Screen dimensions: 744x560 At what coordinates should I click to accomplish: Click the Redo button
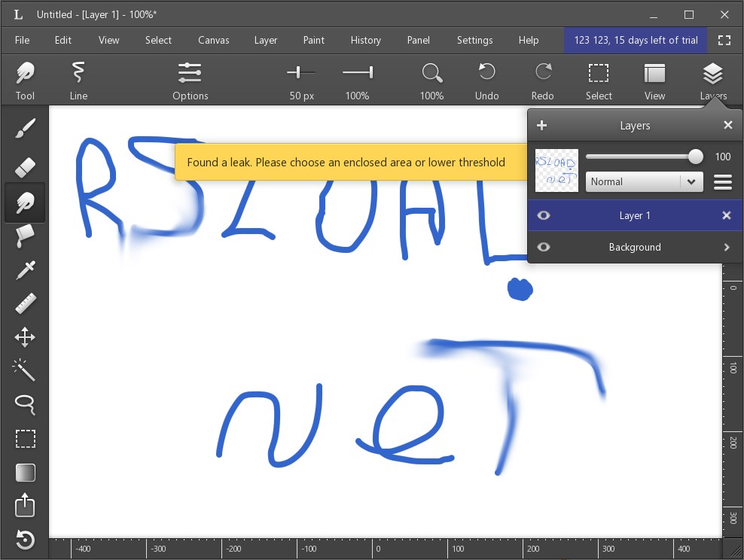pyautogui.click(x=543, y=81)
